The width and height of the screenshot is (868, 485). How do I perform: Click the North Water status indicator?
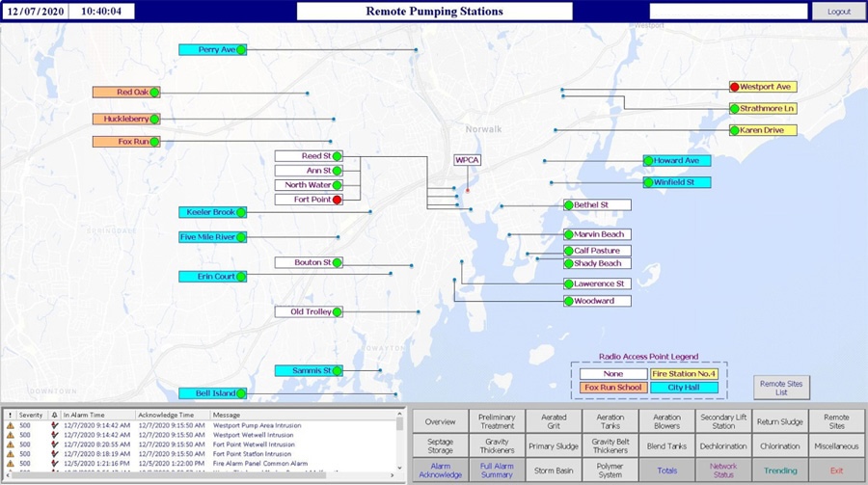click(x=337, y=185)
